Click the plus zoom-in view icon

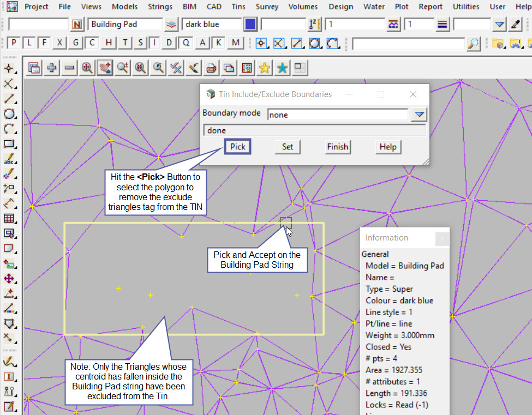tap(52, 68)
